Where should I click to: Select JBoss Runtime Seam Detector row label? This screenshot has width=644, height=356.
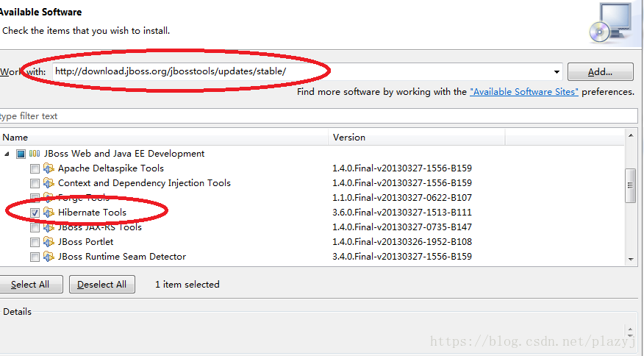(x=122, y=257)
